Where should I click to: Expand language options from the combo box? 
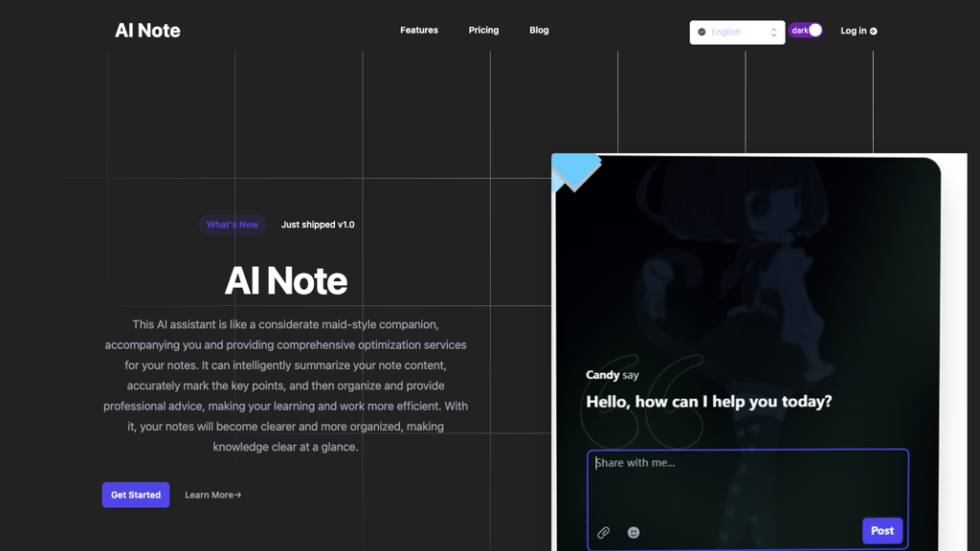[x=735, y=32]
